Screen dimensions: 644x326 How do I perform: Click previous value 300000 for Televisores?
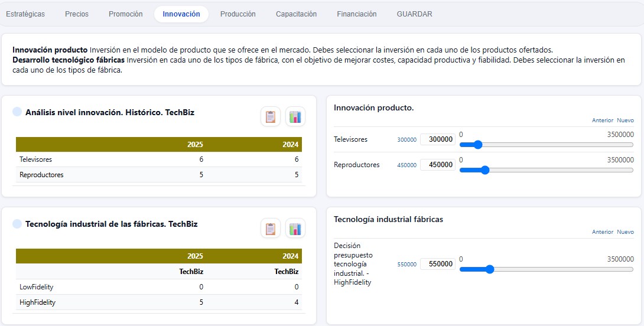click(x=406, y=140)
